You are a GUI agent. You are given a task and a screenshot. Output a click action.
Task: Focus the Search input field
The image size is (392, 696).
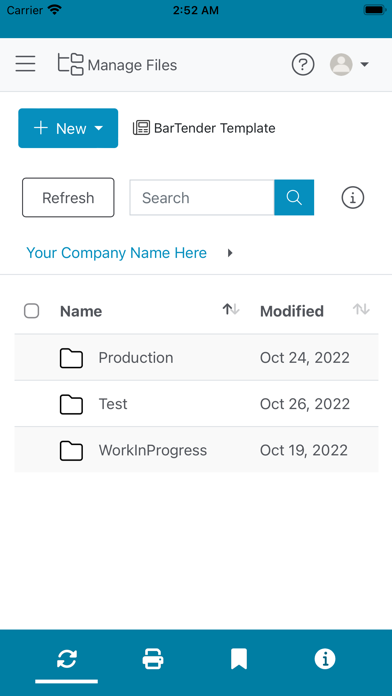(x=202, y=198)
